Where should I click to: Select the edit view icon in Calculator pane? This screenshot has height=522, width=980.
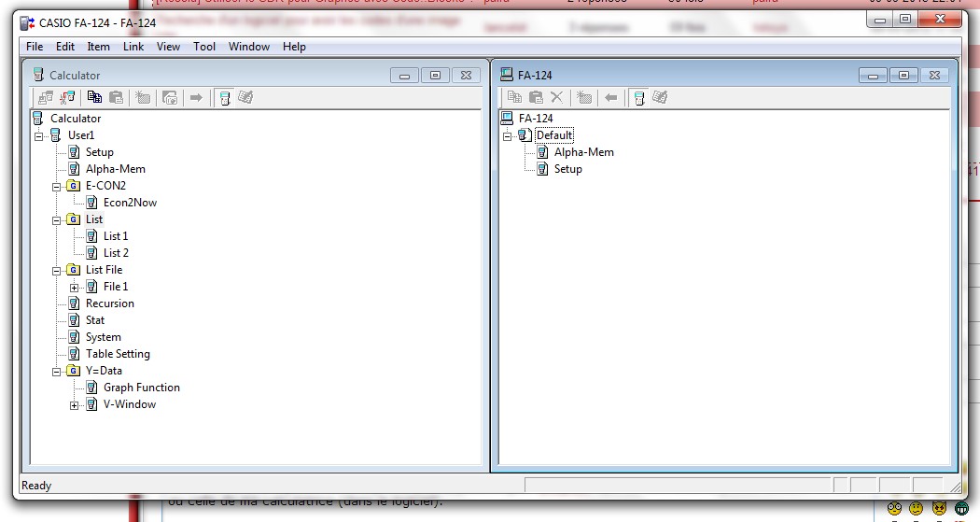(245, 97)
